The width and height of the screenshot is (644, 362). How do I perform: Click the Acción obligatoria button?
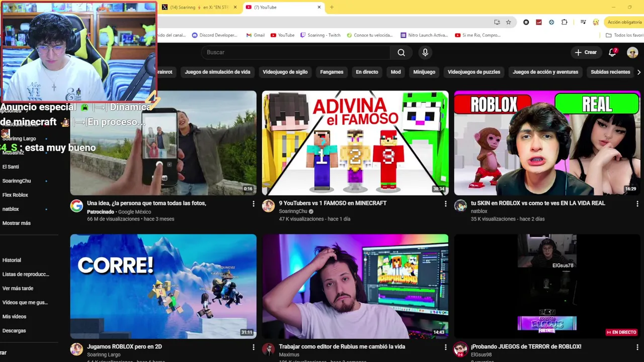pos(623,22)
